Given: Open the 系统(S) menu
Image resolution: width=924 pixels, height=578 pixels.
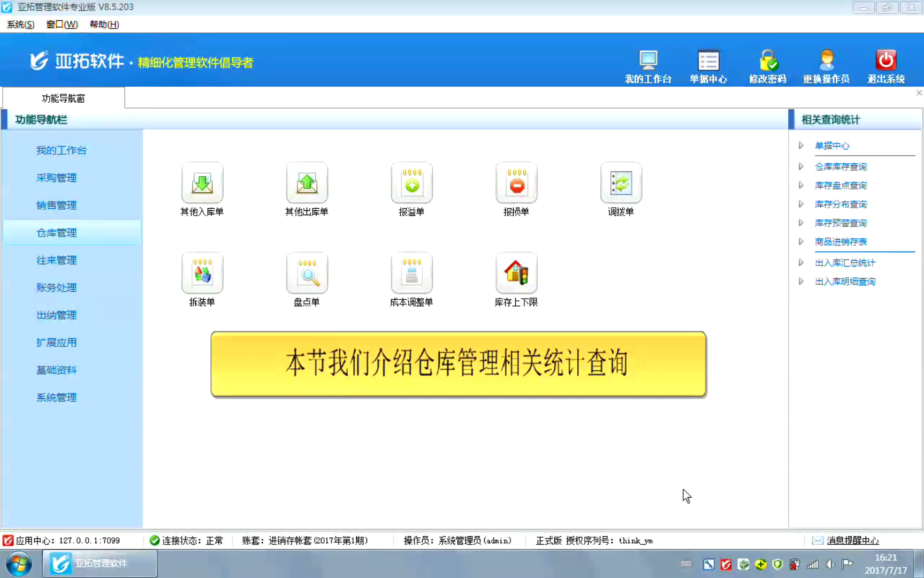Looking at the screenshot, I should click(x=20, y=25).
